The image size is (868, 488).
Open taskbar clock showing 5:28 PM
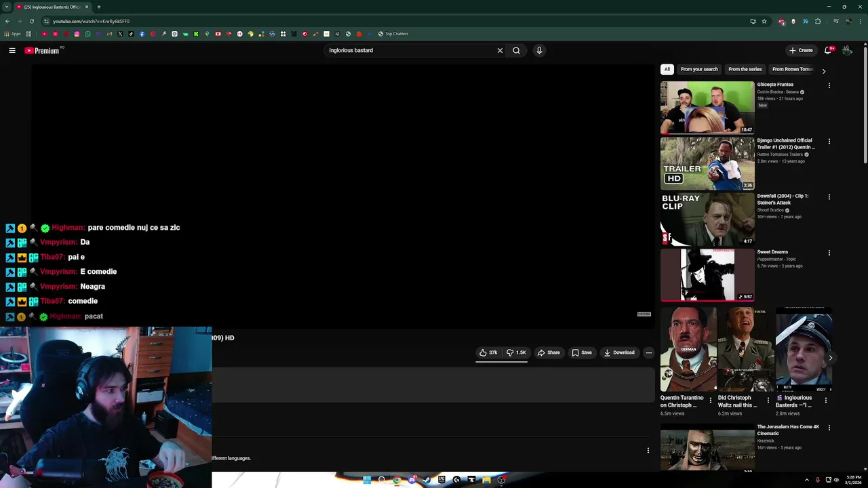tap(853, 480)
